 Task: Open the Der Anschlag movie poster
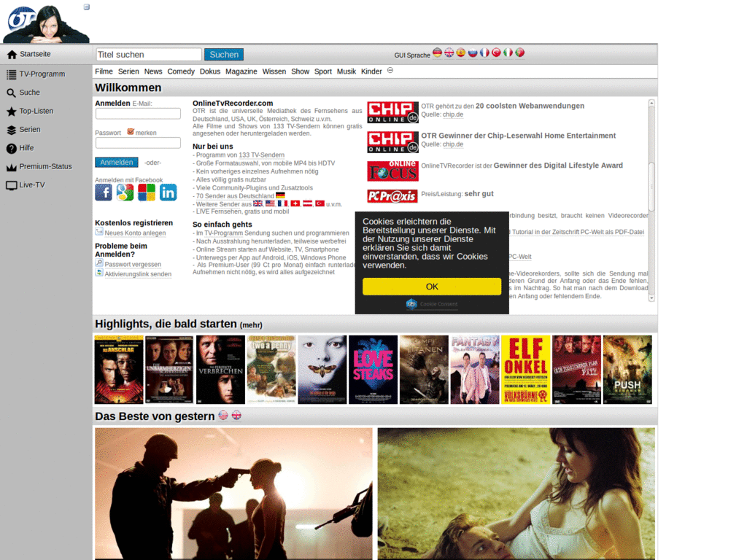[x=119, y=370]
